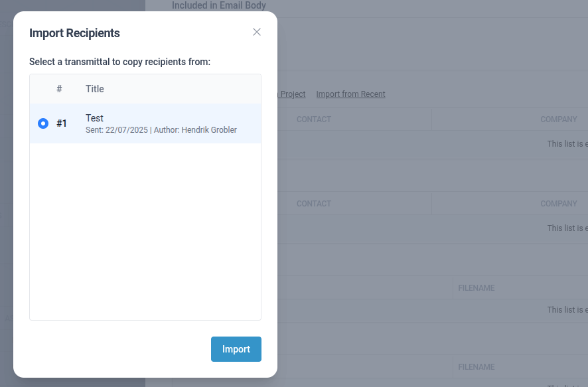Image resolution: width=588 pixels, height=387 pixels.
Task: Click the Sent date and Author line
Action: (x=161, y=130)
